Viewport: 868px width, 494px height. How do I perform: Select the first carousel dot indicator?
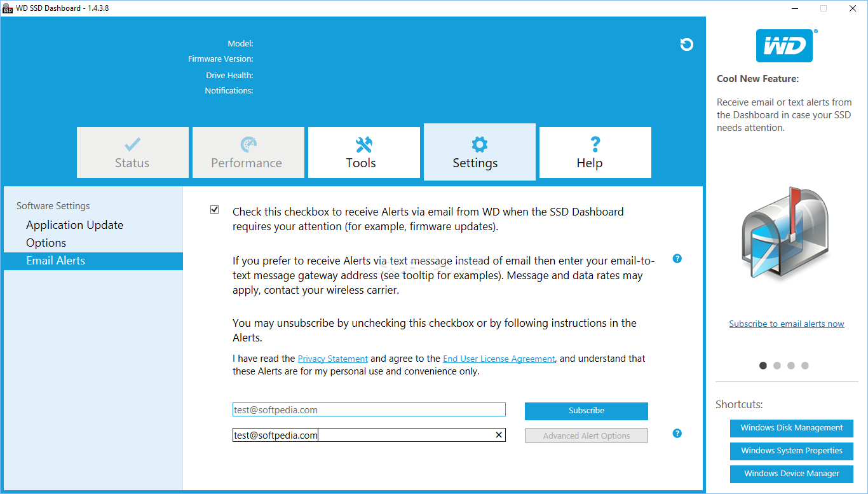[763, 366]
